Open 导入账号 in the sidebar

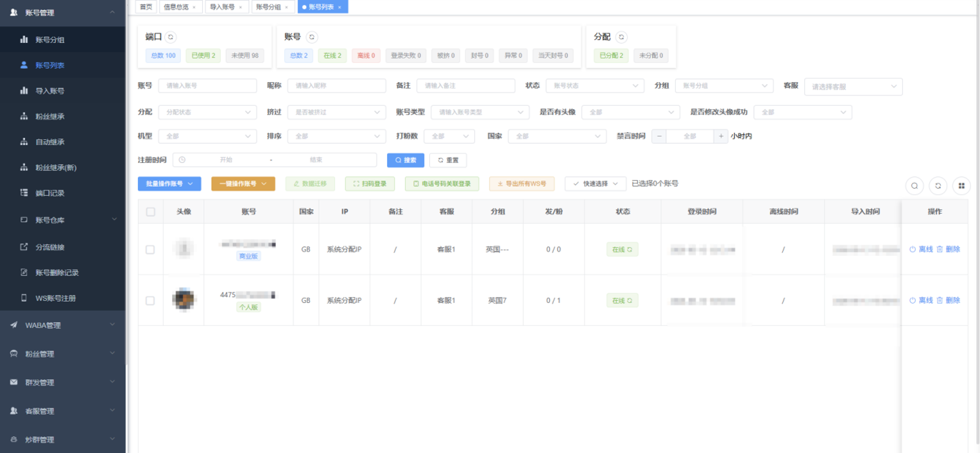(62, 91)
